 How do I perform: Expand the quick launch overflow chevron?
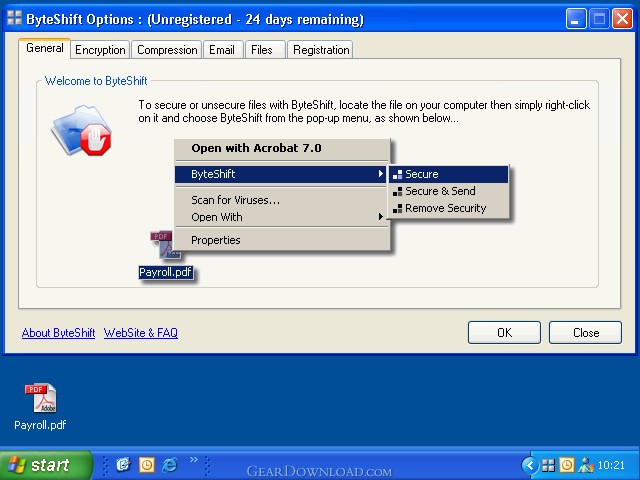193,460
